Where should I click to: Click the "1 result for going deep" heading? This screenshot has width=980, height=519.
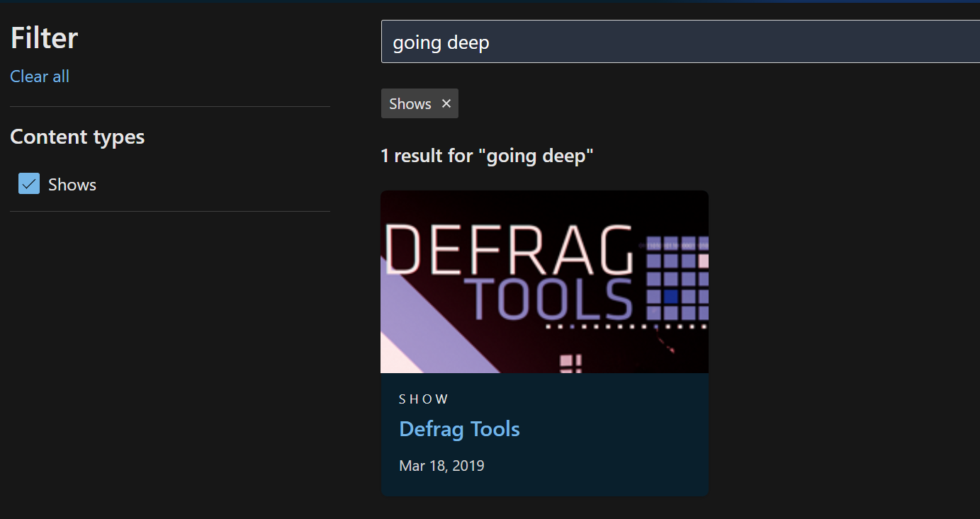click(x=487, y=156)
